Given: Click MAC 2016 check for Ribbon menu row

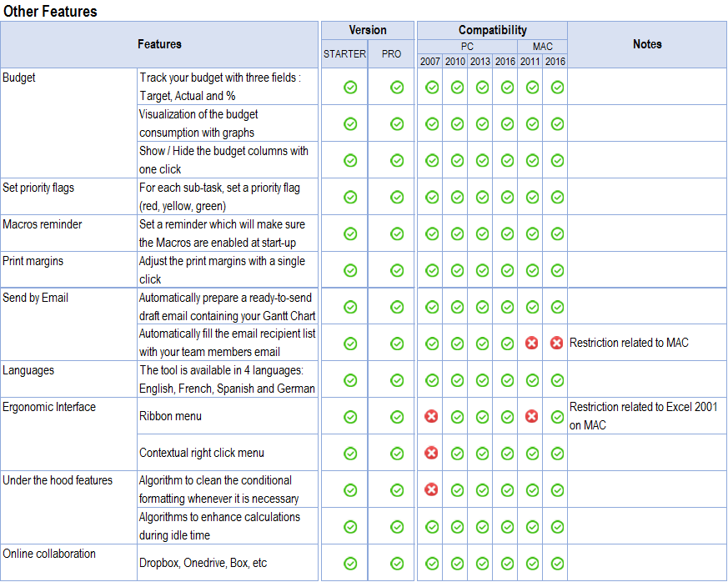Looking at the screenshot, I should click(x=557, y=417).
